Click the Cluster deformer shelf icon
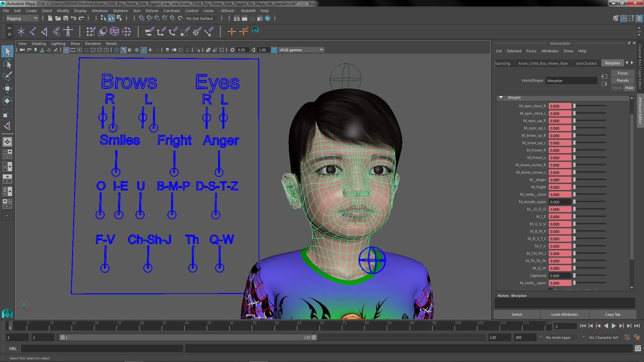Screen dimensions: 644x362 126,32
